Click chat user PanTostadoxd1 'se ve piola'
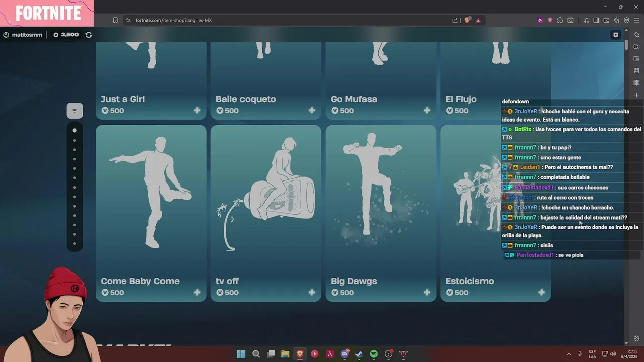Screen dimensions: 644x362 pos(535,255)
